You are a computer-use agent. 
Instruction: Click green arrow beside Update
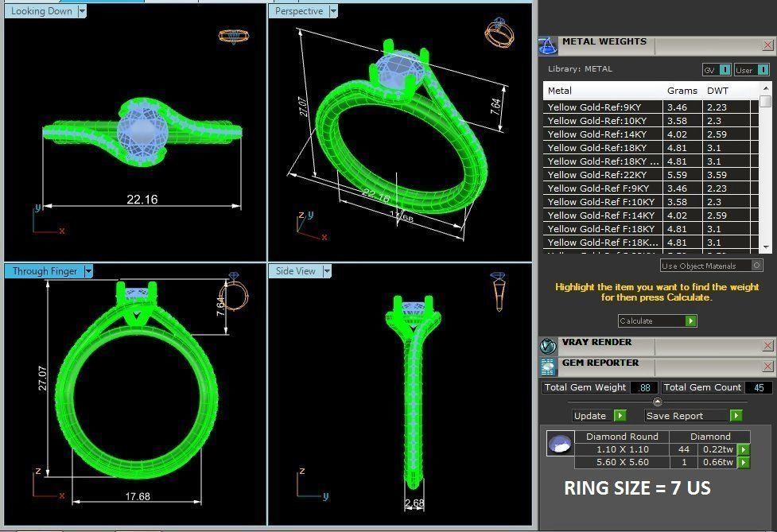click(x=620, y=416)
